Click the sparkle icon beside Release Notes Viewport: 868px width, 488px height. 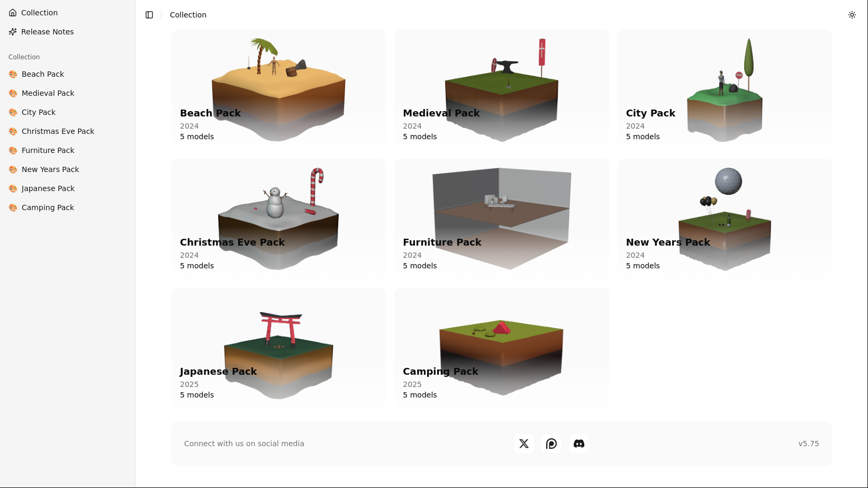(x=13, y=32)
